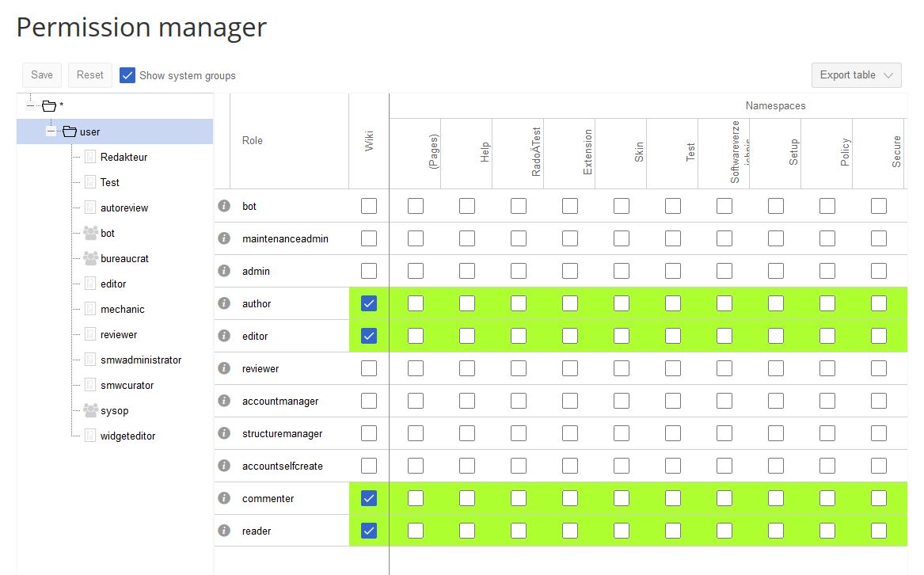This screenshot has height=575, width=924.
Task: Select the widgeteditor group entry
Action: coord(127,436)
